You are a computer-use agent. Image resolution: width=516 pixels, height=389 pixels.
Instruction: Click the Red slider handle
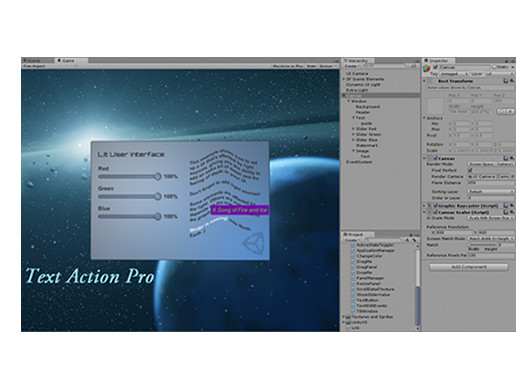pos(158,177)
